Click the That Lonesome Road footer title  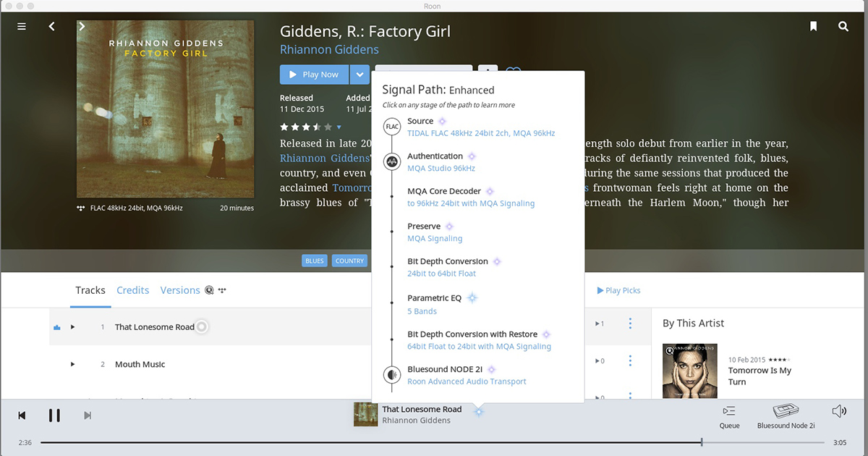click(x=422, y=409)
